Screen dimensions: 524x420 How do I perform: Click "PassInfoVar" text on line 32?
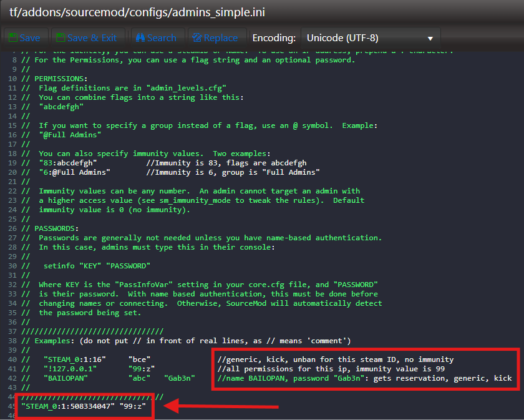click(143, 285)
